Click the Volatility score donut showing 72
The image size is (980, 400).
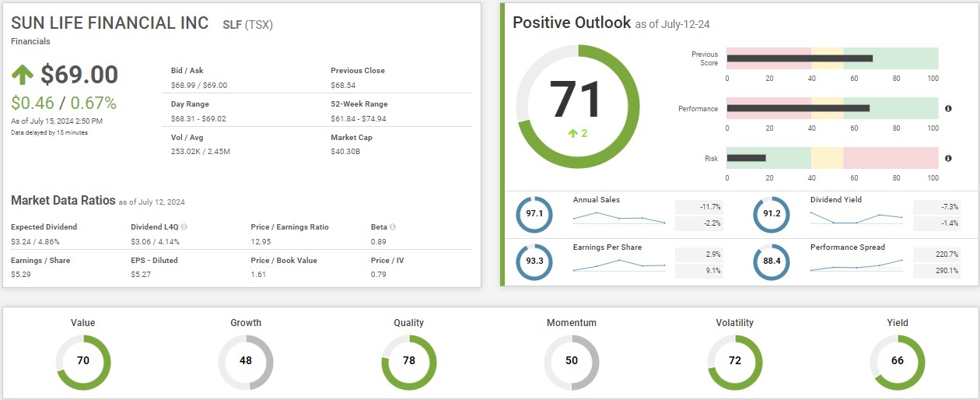pos(735,362)
